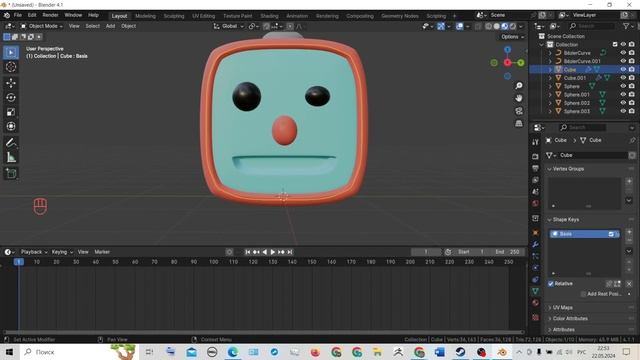Open the Marker menu in timeline
This screenshot has height=360, width=640.
click(102, 252)
